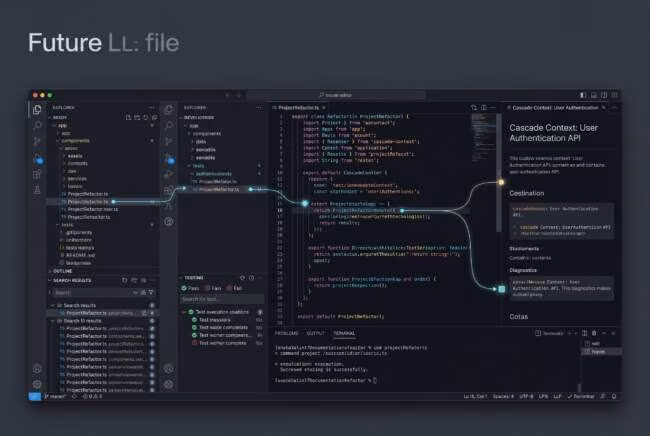Click 'UTF-8' encoding in status bar
Image resolution: width=650 pixels, height=436 pixels.
(526, 397)
